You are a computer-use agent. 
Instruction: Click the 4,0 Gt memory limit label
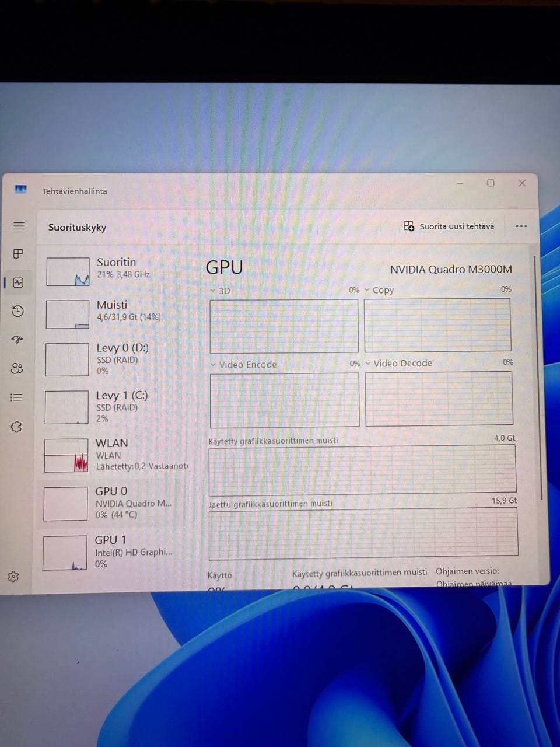(x=505, y=438)
